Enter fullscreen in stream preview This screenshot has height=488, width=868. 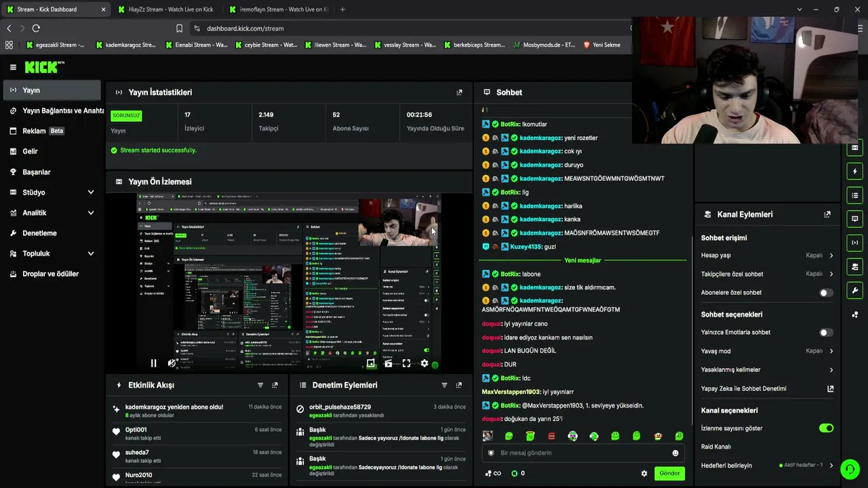(x=406, y=363)
